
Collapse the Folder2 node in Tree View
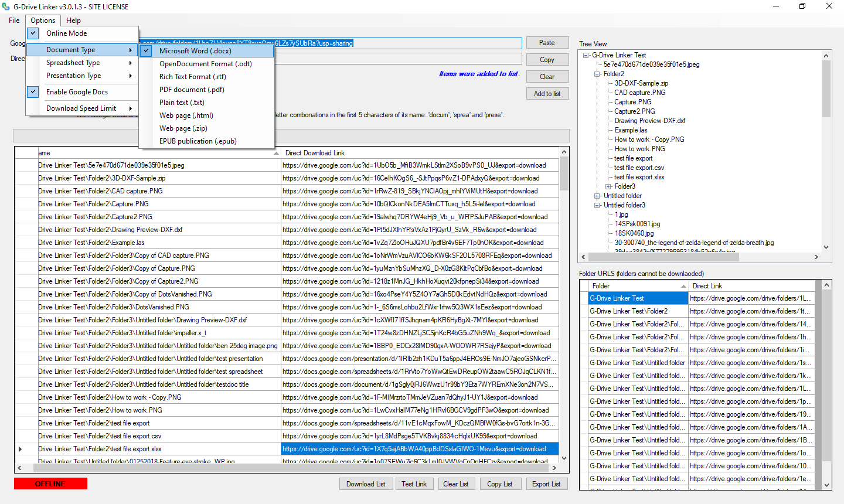click(597, 74)
